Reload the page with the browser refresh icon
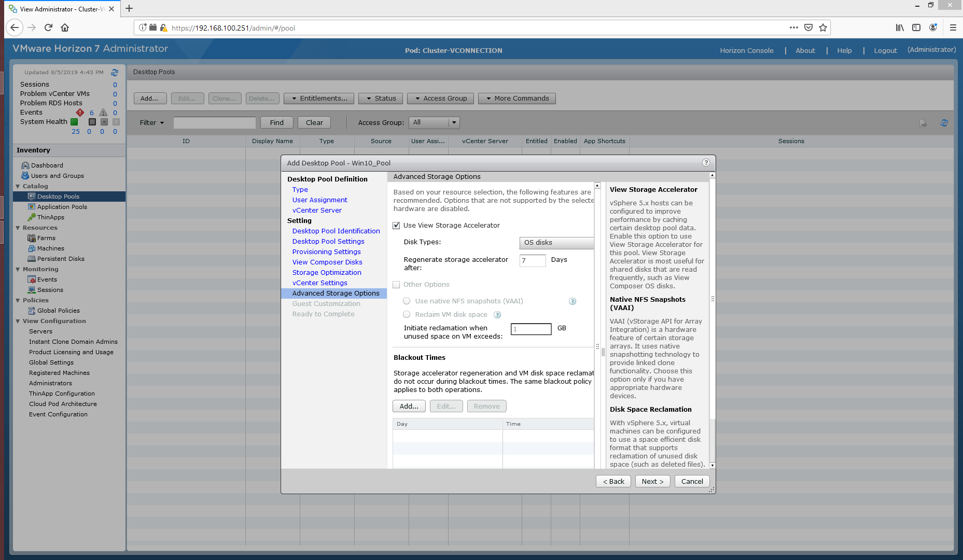The image size is (963, 560). click(48, 28)
